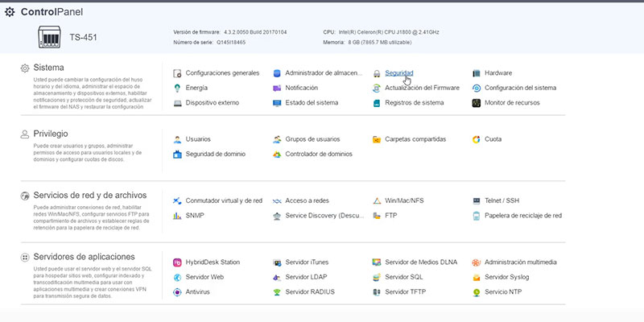The image size is (644, 322).
Task: Select Servicios de red y de archivos heading
Action: click(x=90, y=195)
